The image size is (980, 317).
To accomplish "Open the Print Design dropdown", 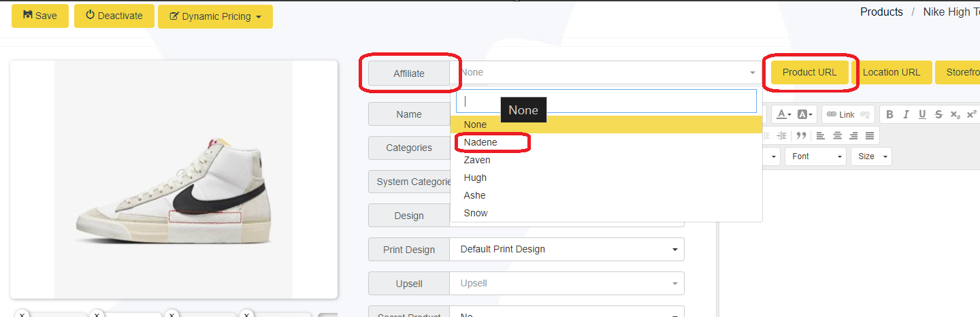I will 566,249.
